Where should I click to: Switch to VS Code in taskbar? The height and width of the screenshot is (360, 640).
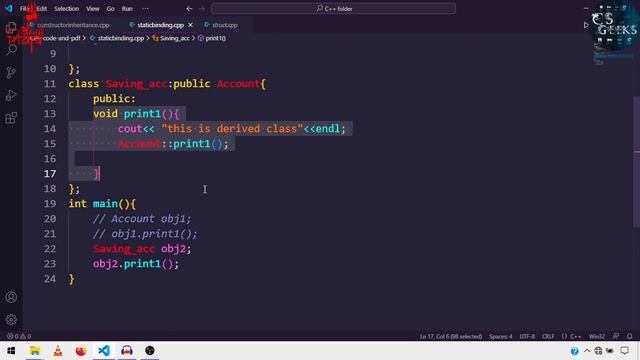pos(104,351)
